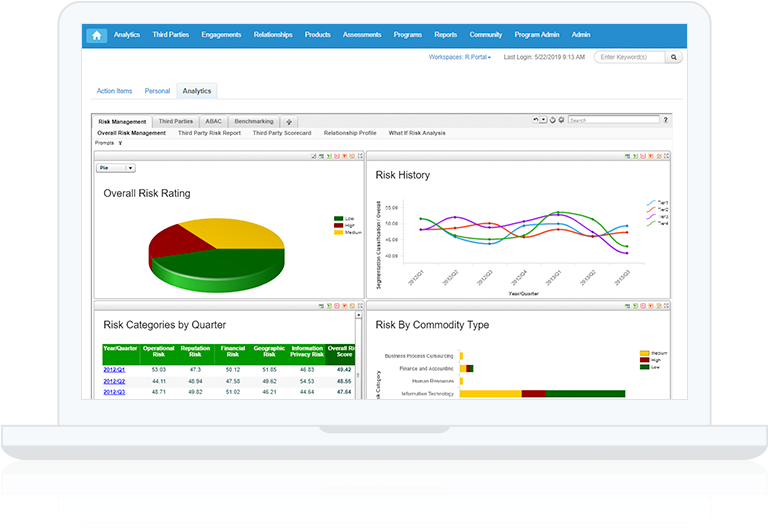
Task: Open the Third Party Scorecard report
Action: [281, 133]
